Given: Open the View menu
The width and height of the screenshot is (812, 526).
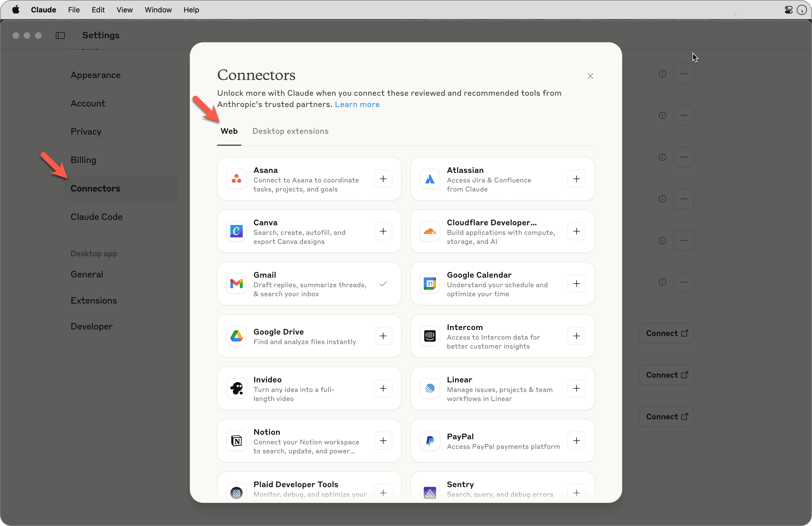Looking at the screenshot, I should [x=124, y=10].
